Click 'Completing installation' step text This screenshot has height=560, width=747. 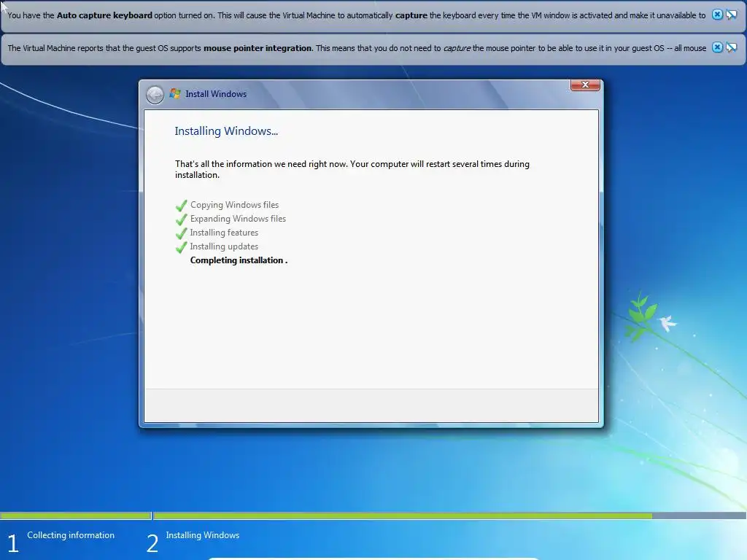[239, 260]
